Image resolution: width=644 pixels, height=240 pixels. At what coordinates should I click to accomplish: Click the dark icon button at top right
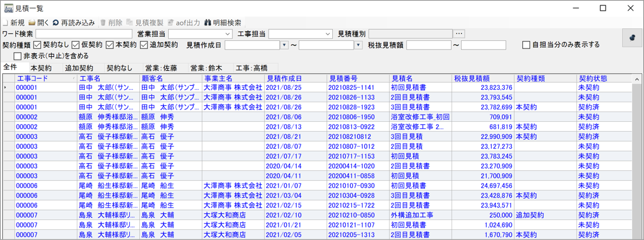(632, 37)
